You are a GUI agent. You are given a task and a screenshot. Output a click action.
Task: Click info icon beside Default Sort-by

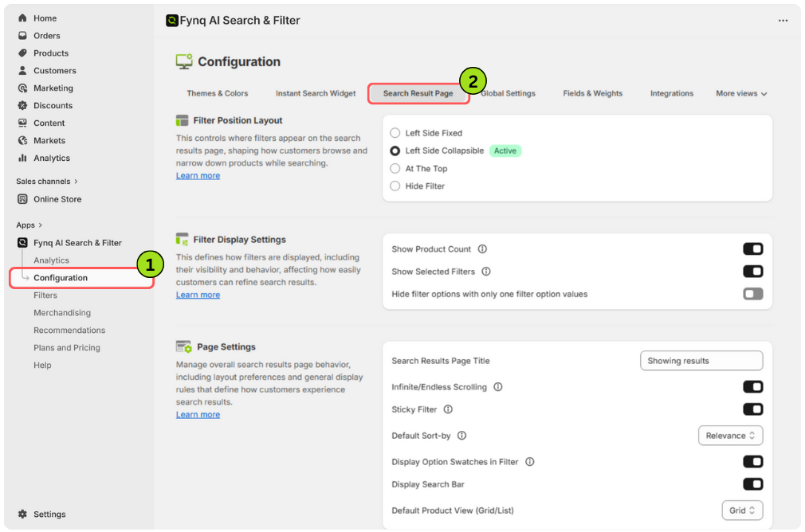click(461, 436)
